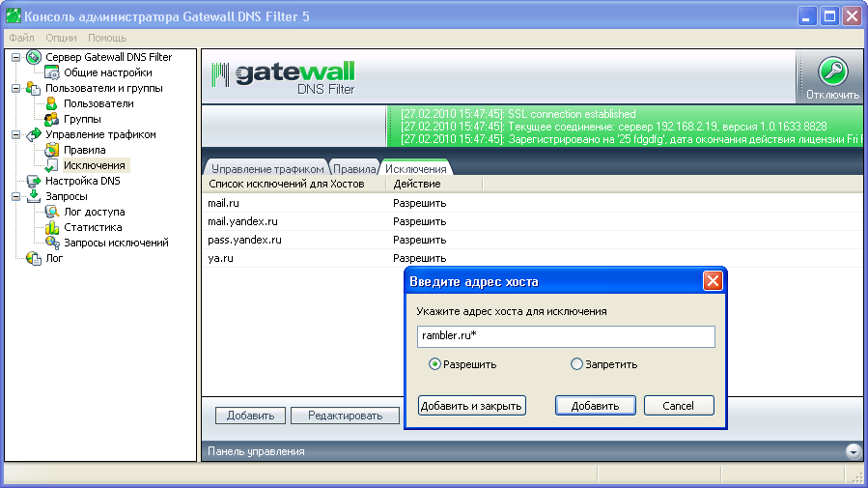Viewport: 868px width, 488px height.
Task: Open Статистика tree item
Action: (x=93, y=227)
